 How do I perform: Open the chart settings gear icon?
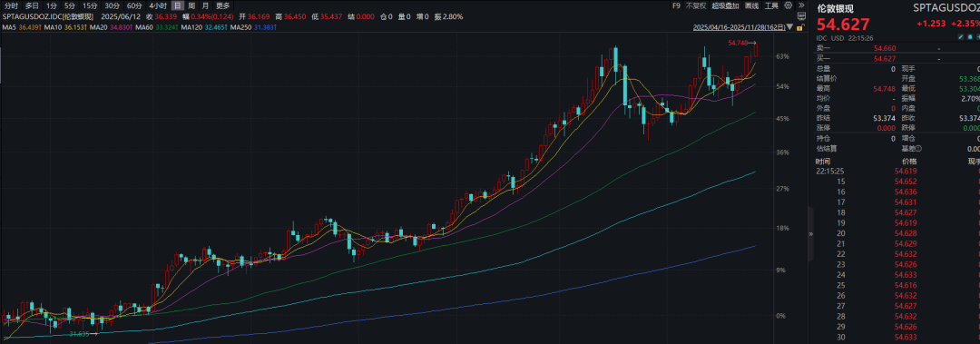click(x=789, y=5)
